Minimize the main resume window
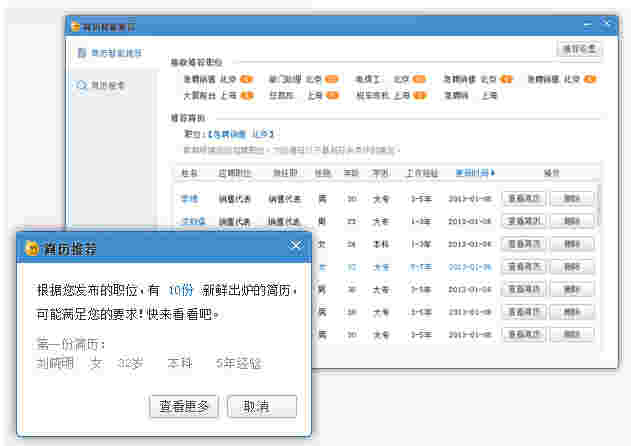 [586, 25]
